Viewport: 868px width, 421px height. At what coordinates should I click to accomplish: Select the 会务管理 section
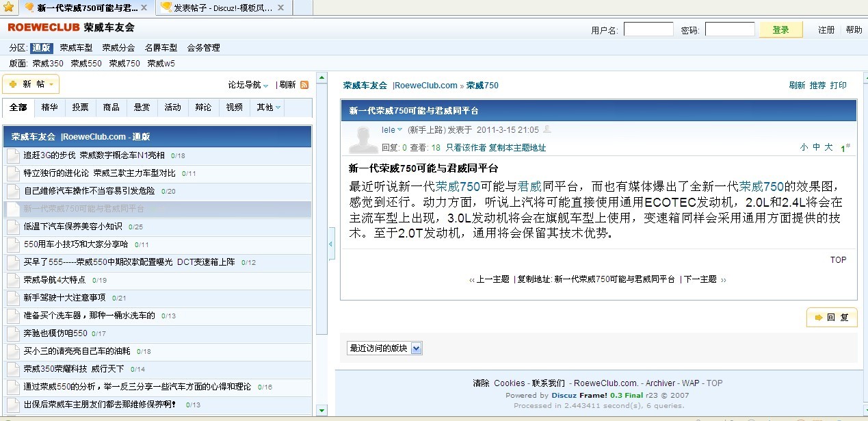(x=203, y=48)
